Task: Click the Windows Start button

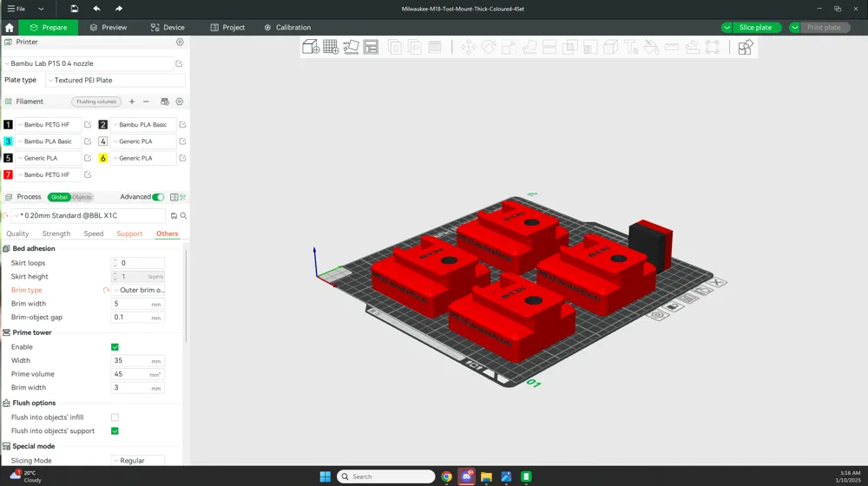Action: [325, 476]
